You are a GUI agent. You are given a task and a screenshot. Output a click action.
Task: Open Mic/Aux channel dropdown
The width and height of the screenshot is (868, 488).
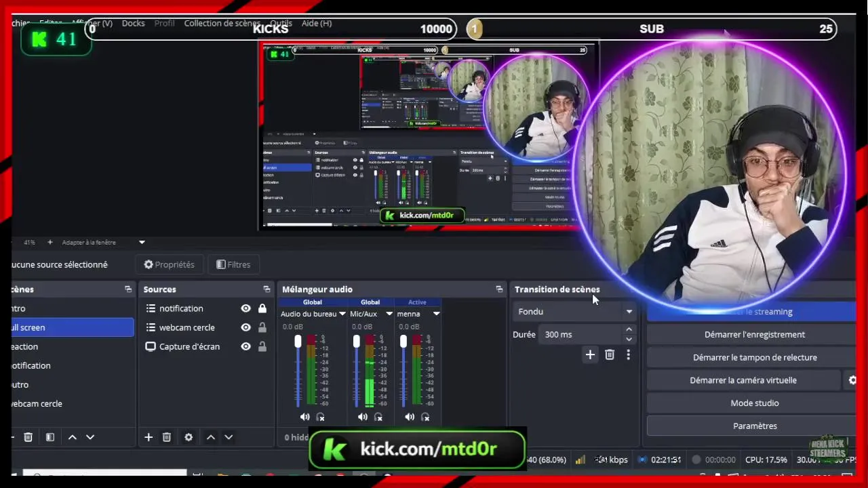tap(389, 314)
